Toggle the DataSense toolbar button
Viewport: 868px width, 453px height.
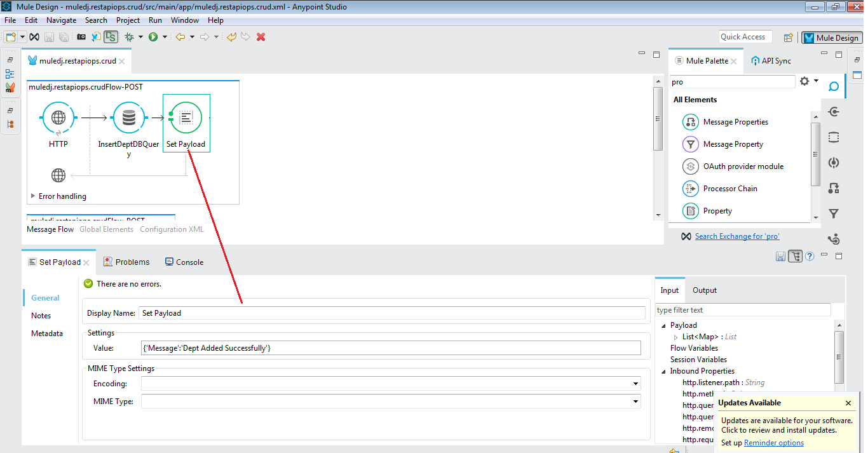(x=111, y=37)
